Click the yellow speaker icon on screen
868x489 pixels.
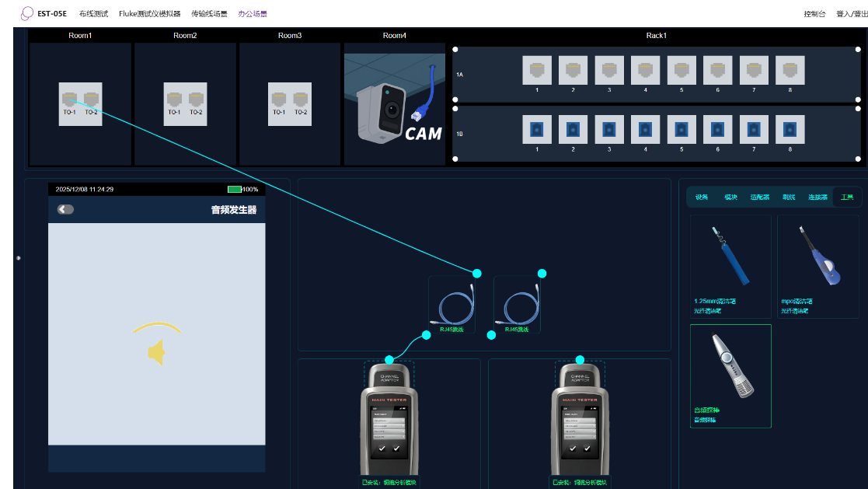(x=157, y=352)
